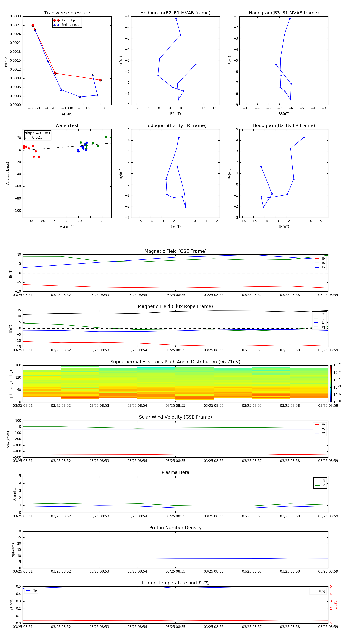This screenshot has height=644, width=351.
Task: Click the '10^-31' colorbar tick label
Action: pos(337,402)
